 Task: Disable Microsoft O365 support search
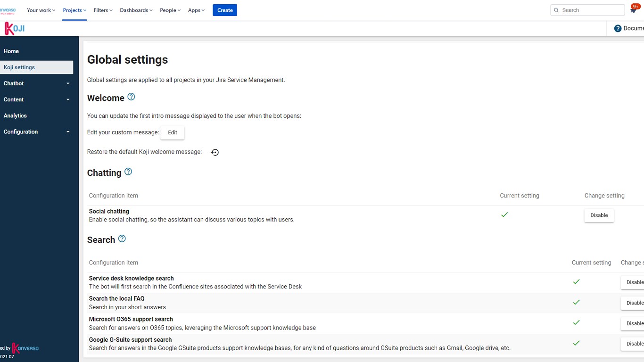coord(634,323)
